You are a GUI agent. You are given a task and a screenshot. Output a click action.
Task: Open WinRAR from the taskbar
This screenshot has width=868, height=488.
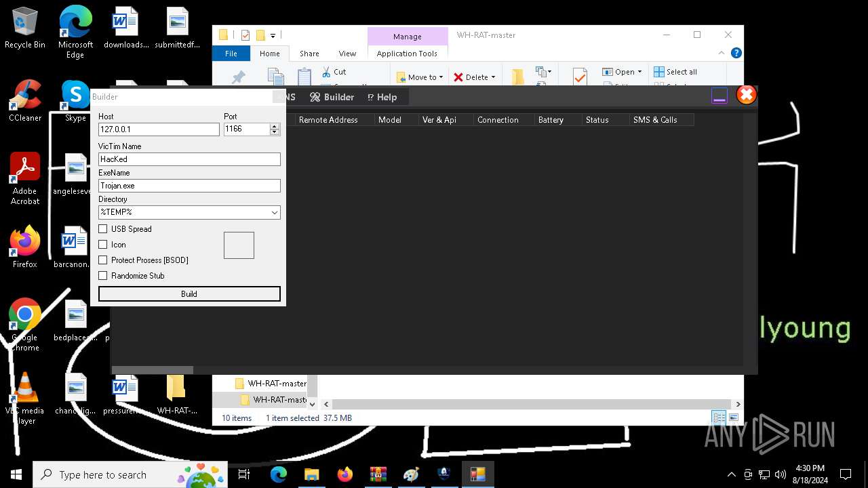point(378,474)
